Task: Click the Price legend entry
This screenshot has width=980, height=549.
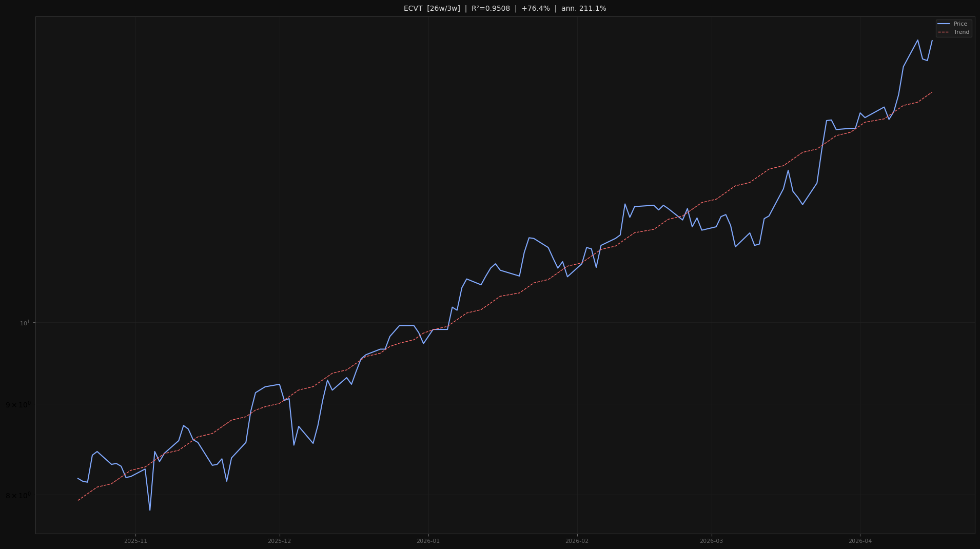Action: 959,24
